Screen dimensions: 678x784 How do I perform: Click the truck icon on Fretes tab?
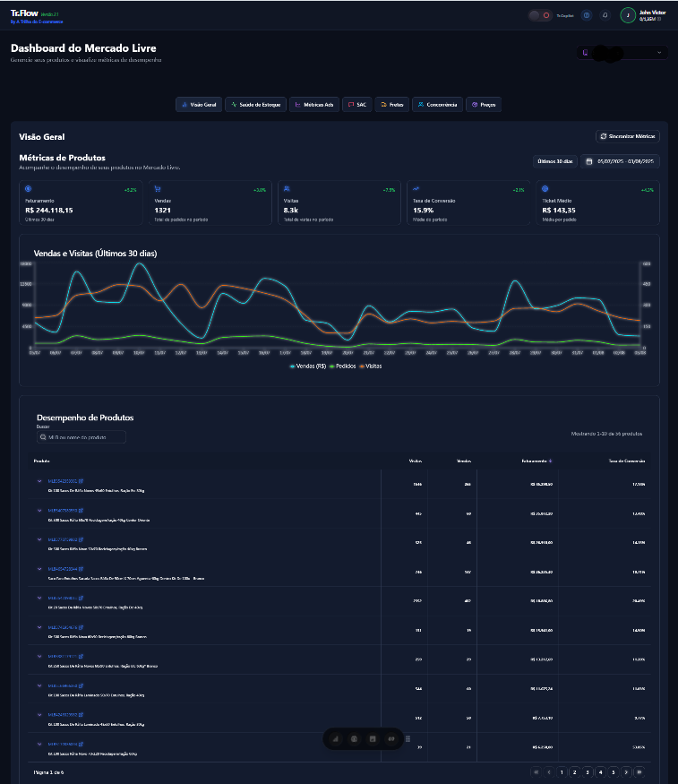tap(383, 105)
